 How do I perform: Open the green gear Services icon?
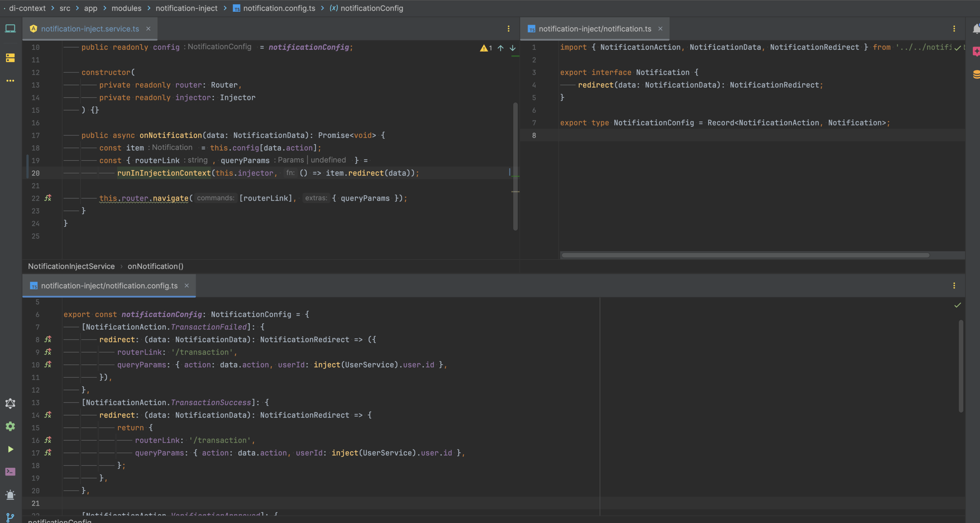[10, 427]
